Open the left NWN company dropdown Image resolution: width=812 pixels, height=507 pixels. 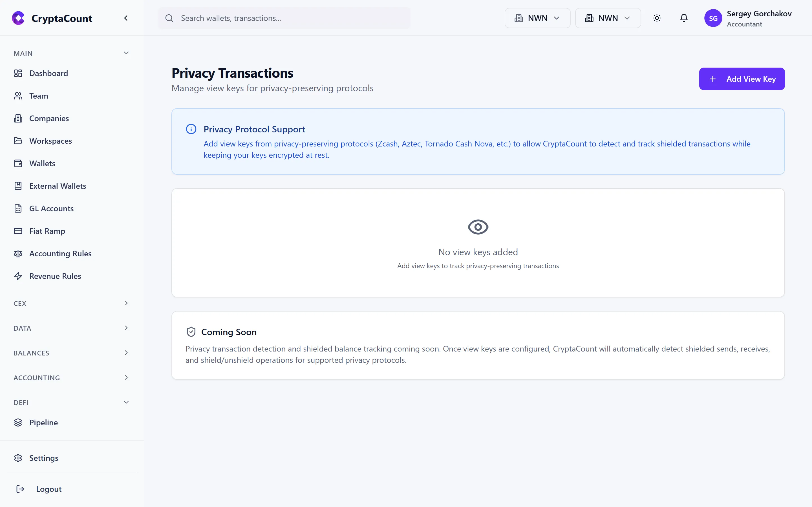[537, 18]
